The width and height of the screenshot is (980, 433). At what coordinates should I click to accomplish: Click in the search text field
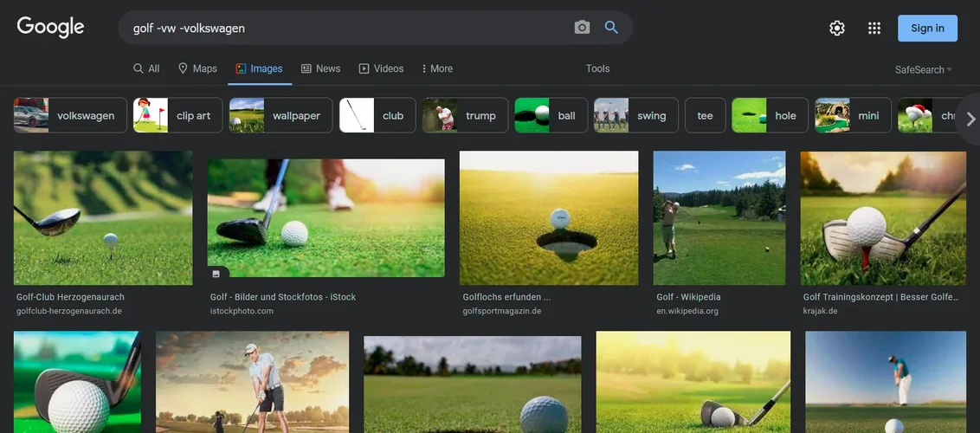[x=350, y=28]
